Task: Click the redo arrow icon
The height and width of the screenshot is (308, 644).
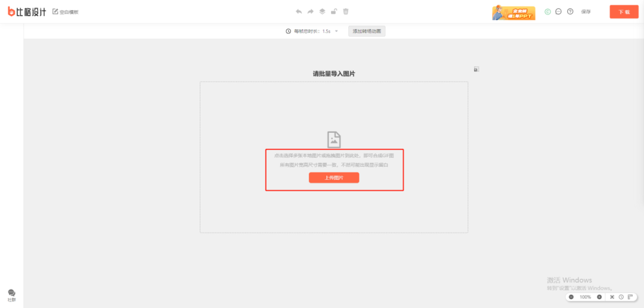Action: coord(310,11)
